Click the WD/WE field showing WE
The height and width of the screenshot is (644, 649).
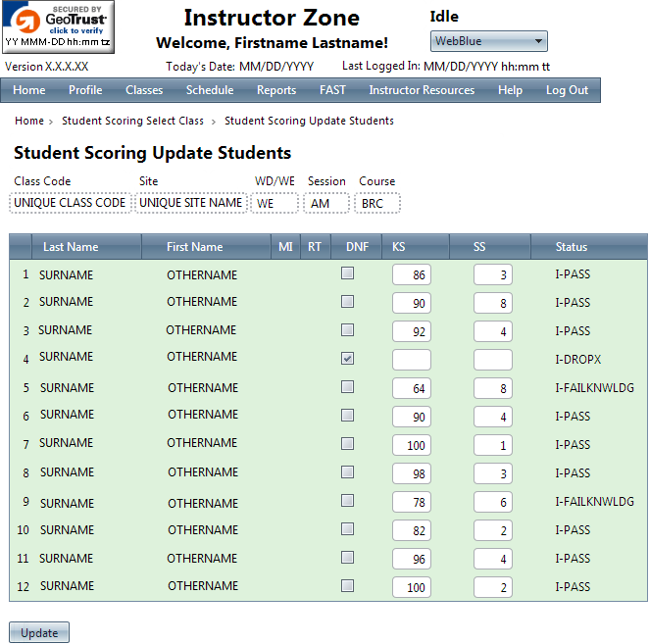coord(275,203)
